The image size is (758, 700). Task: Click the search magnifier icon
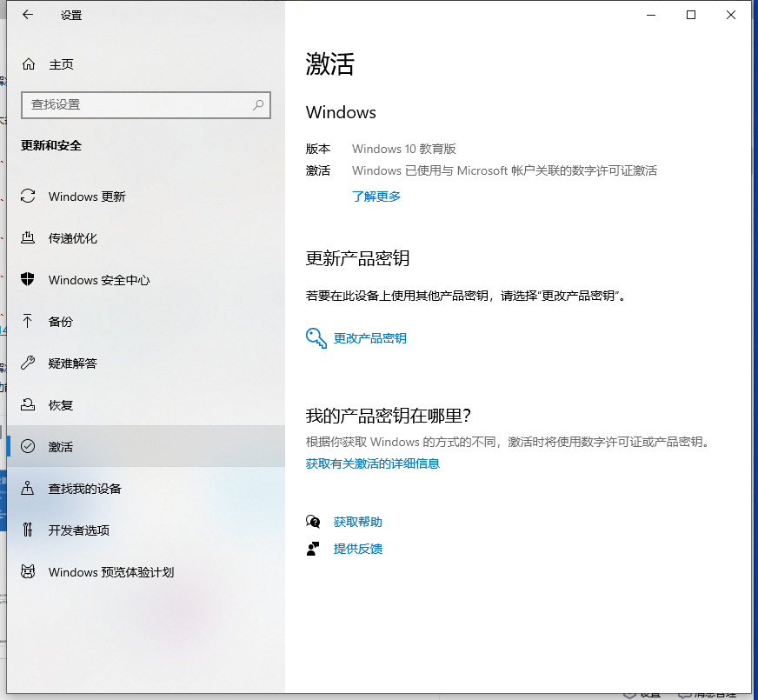pyautogui.click(x=258, y=104)
